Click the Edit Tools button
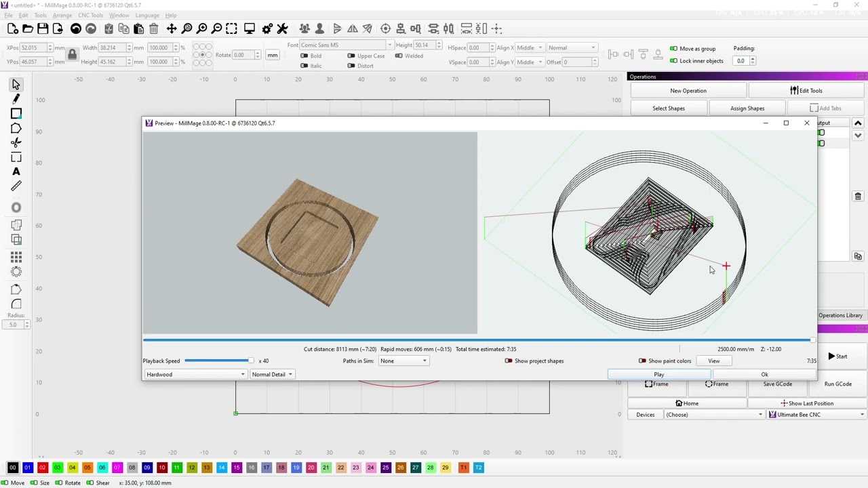 point(806,91)
